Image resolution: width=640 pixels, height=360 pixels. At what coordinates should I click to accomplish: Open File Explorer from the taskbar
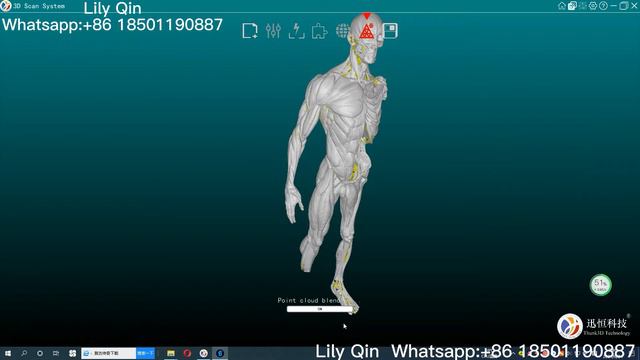(x=171, y=353)
